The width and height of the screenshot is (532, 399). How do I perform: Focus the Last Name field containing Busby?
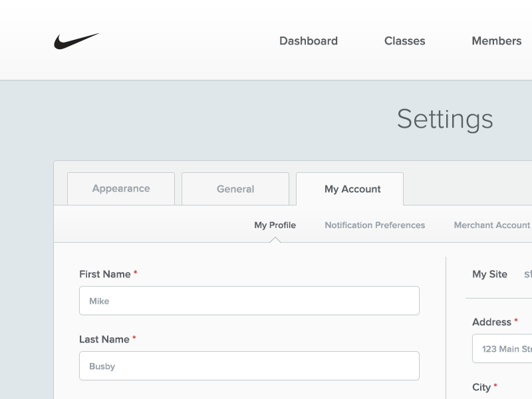[249, 366]
